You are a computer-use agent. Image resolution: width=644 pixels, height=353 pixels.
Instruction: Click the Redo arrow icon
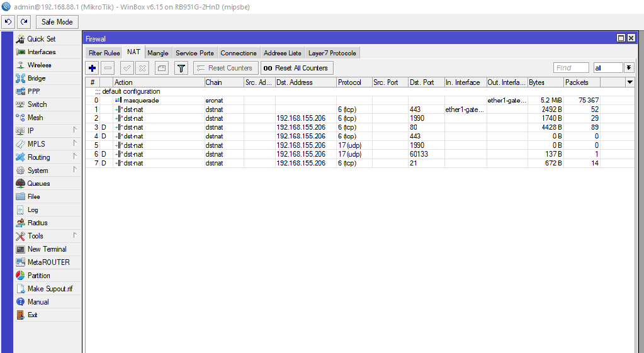tap(24, 22)
